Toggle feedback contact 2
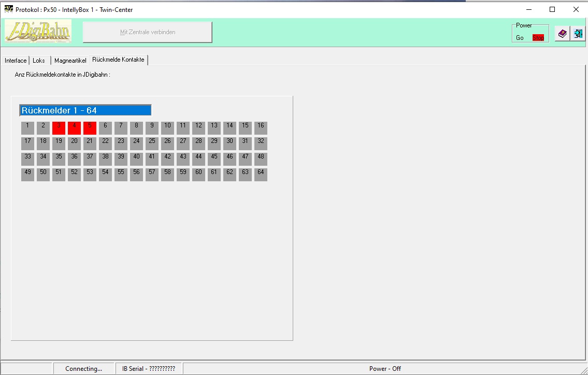Screen dimensions: 588x375 click(x=43, y=128)
